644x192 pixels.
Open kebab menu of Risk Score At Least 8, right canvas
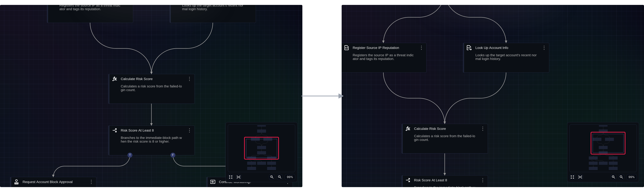[x=483, y=180]
